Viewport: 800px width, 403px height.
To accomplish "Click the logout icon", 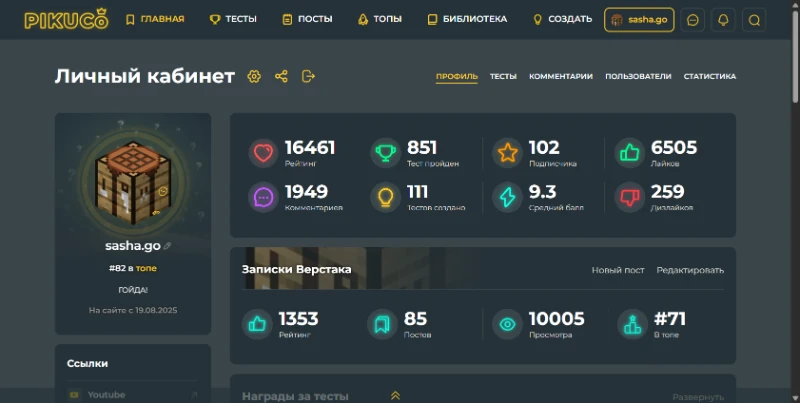I will pos(308,77).
